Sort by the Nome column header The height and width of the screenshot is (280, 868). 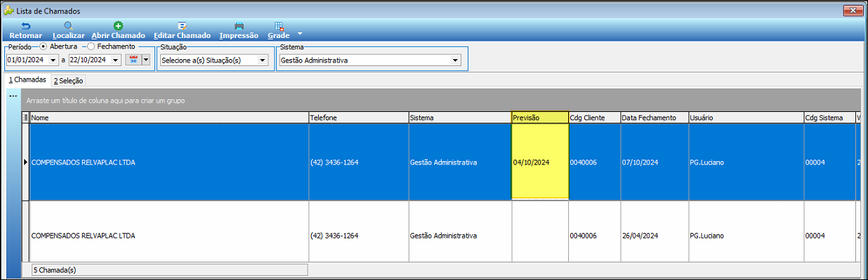click(169, 117)
